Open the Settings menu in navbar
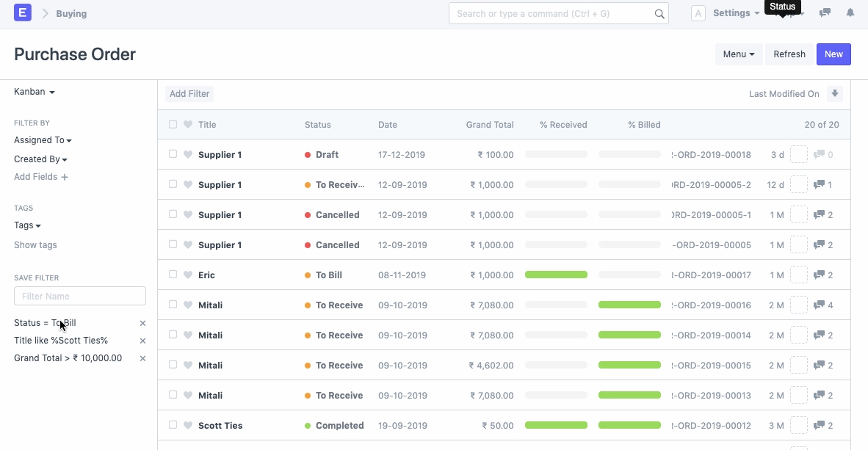Viewport: 868px width, 450px height. [736, 13]
